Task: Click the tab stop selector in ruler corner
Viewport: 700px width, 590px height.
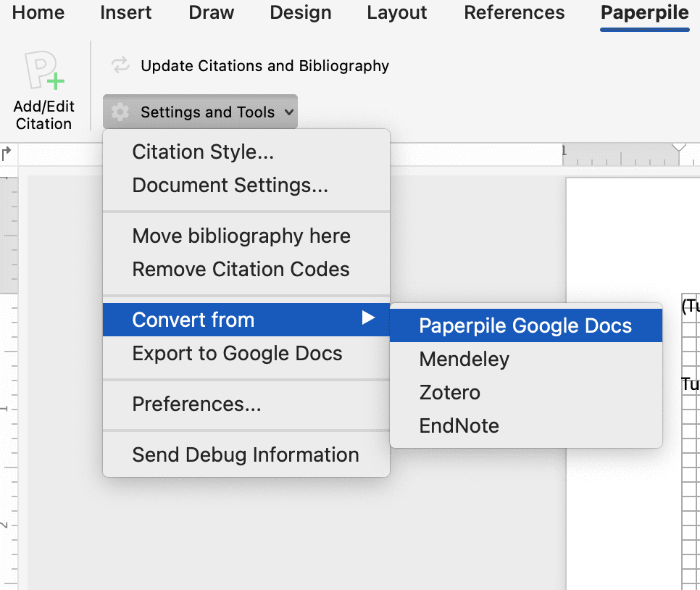Action: tap(7, 153)
